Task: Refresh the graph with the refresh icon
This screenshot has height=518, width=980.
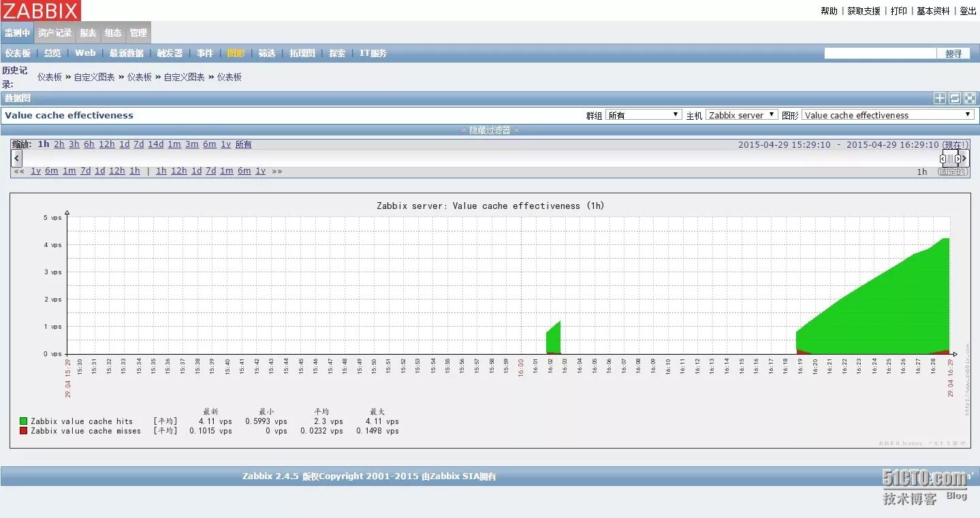Action: click(954, 98)
